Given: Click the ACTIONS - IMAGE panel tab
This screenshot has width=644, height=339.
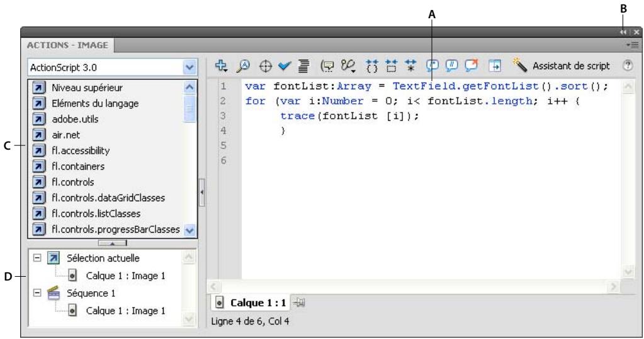Looking at the screenshot, I should click(x=68, y=45).
